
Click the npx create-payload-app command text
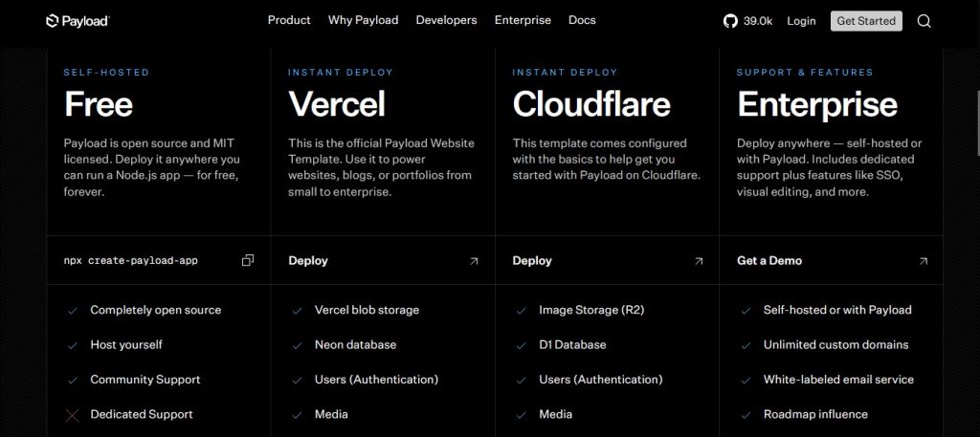131,260
